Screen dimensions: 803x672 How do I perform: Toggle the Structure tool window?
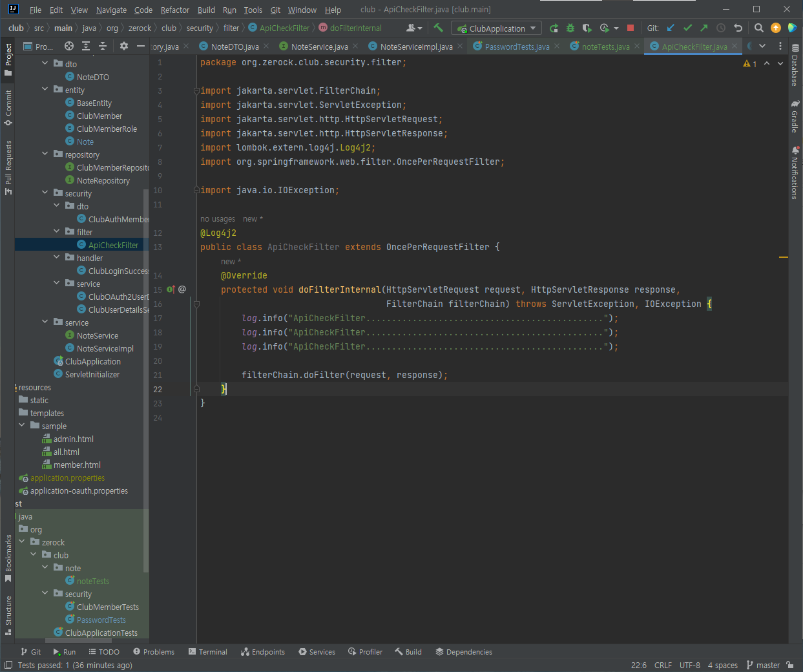8,615
